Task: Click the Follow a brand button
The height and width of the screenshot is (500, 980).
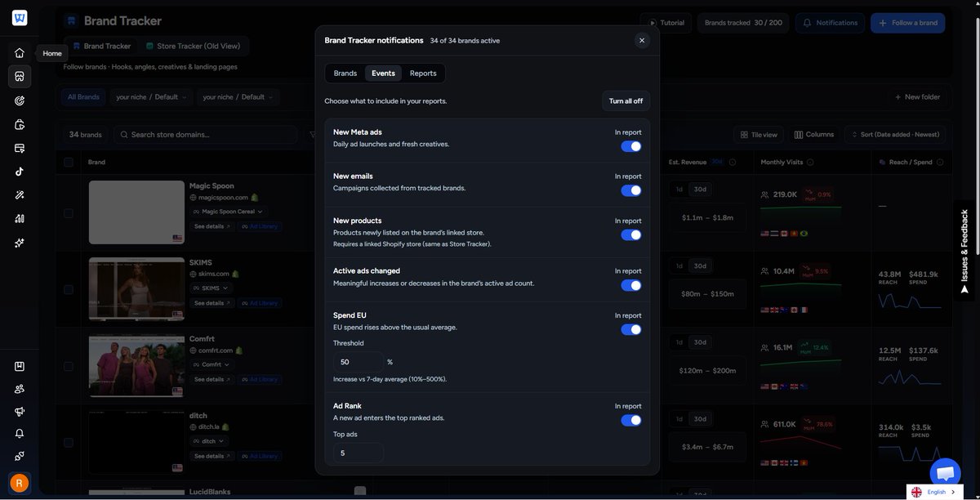Action: pyautogui.click(x=907, y=23)
